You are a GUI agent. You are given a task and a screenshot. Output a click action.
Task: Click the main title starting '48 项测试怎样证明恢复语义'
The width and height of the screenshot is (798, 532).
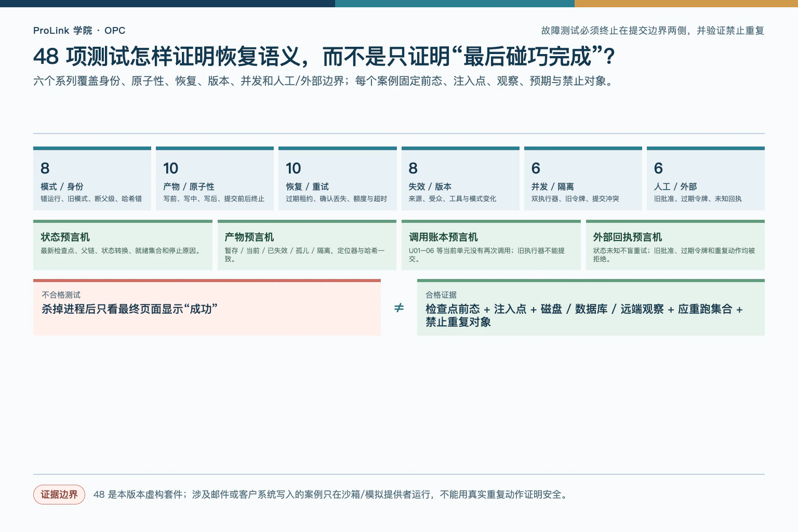point(324,57)
